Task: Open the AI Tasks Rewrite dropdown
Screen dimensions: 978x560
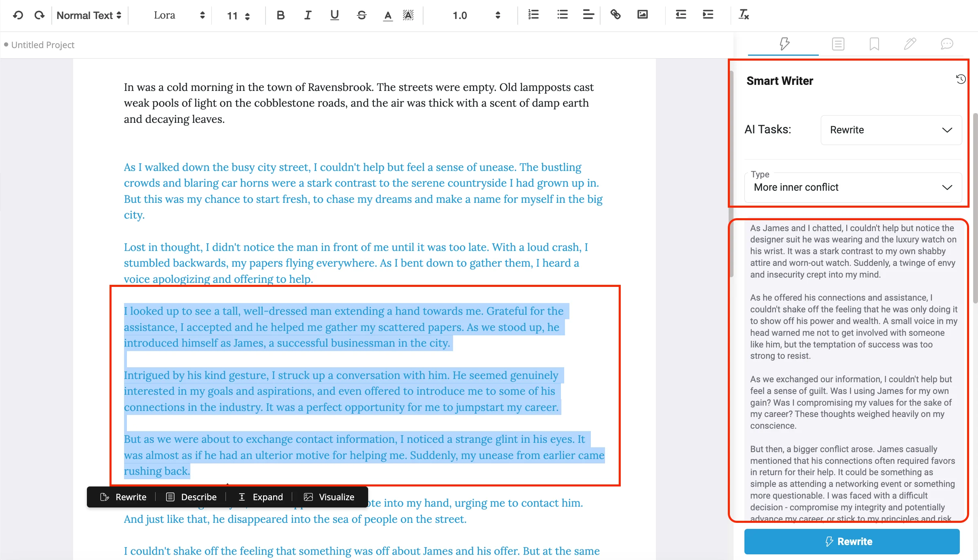Action: pos(891,130)
